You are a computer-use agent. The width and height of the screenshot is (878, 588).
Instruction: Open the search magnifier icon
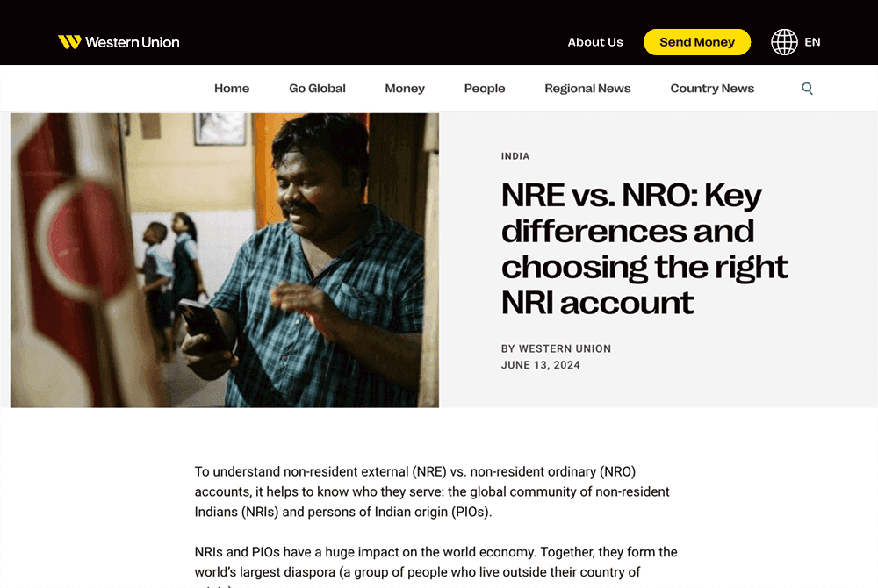tap(807, 89)
